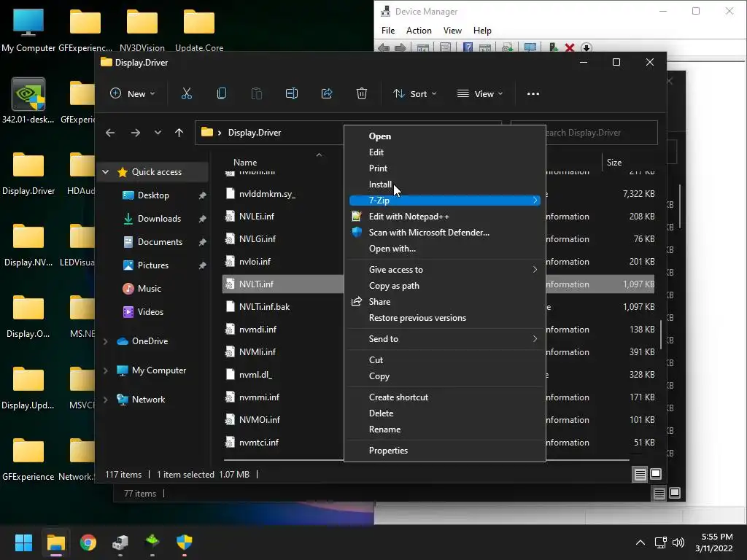Screen dimensions: 747x560
Task: Select Restore previous versions
Action: click(445, 318)
